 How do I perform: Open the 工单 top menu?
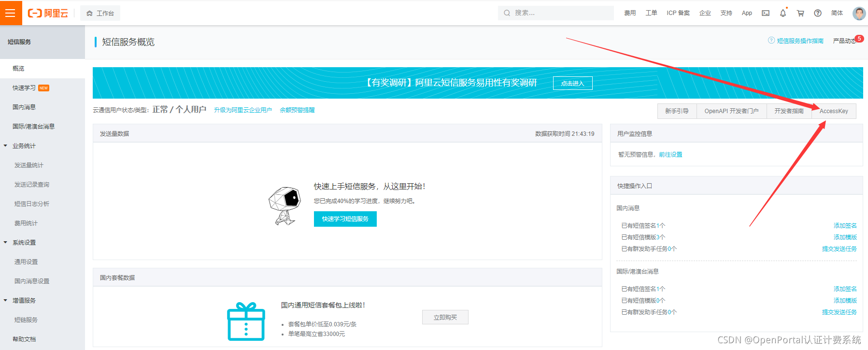pos(651,13)
